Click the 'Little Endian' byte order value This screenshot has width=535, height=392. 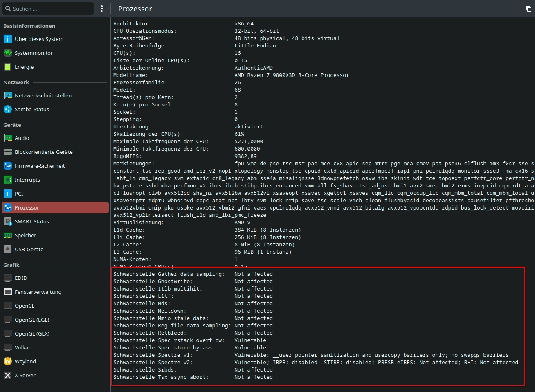tap(255, 46)
